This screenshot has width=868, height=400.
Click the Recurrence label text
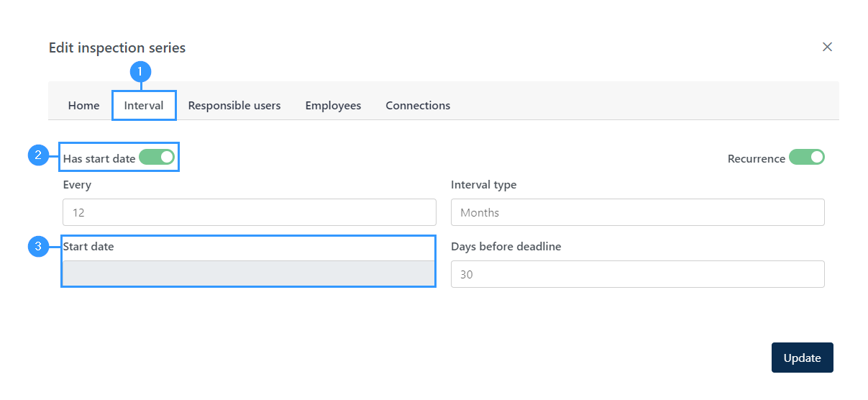[757, 158]
